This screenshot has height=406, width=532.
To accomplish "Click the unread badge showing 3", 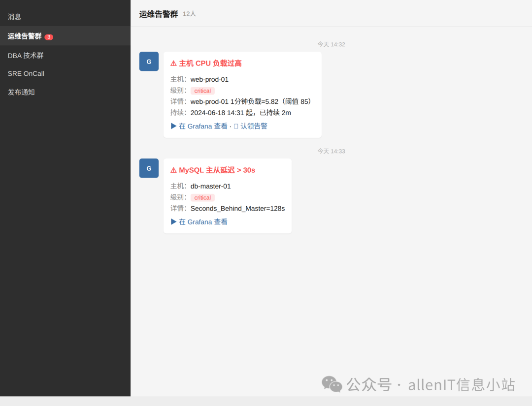I will click(49, 37).
